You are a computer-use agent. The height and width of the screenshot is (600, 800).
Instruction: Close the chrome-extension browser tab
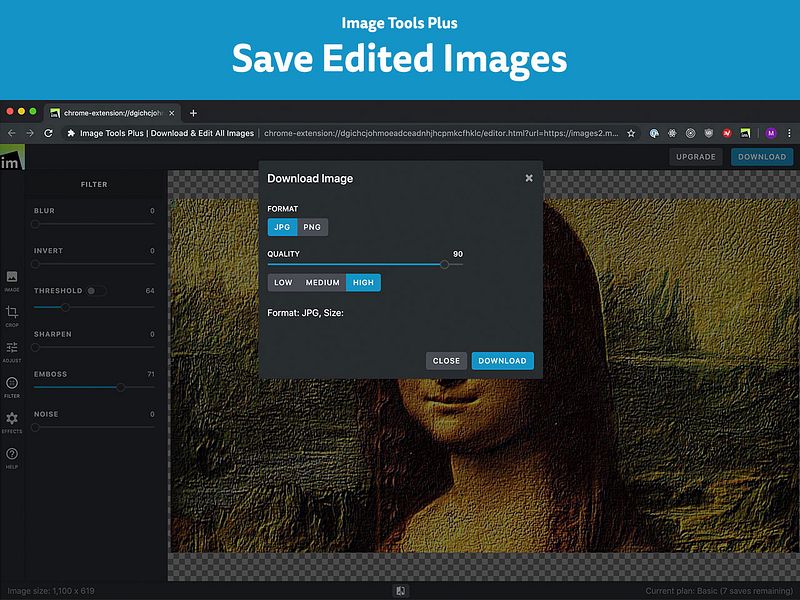point(172,113)
